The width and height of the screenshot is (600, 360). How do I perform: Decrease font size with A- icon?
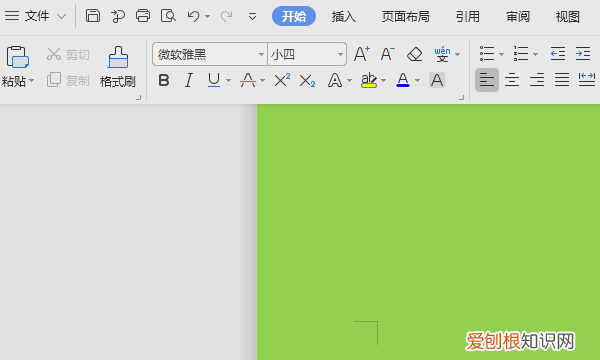388,54
